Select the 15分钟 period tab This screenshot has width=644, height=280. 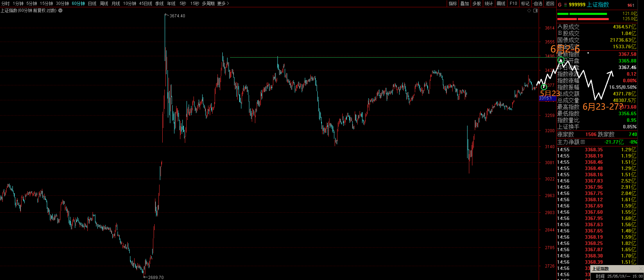46,3
